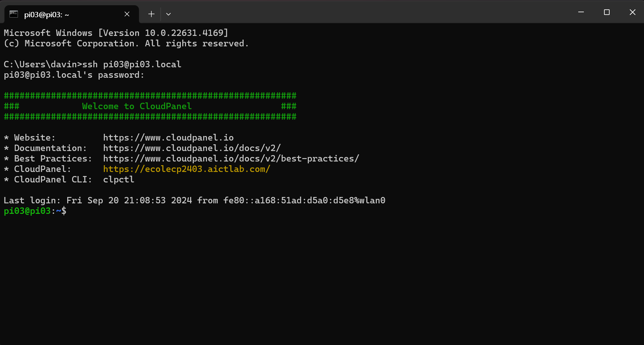644x345 pixels.
Task: Click the terminal icon on the pi03 tab
Action: pos(14,14)
